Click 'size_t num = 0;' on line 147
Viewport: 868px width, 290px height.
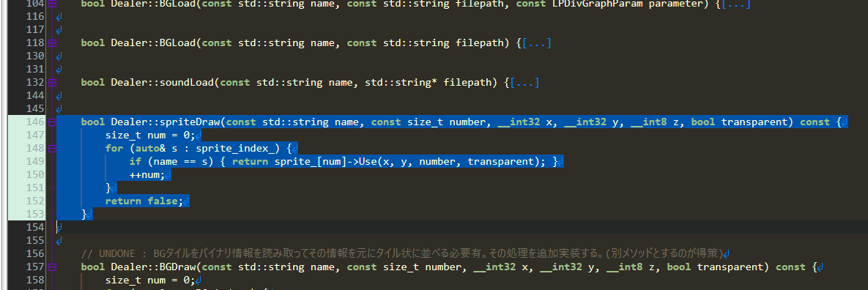click(150, 135)
